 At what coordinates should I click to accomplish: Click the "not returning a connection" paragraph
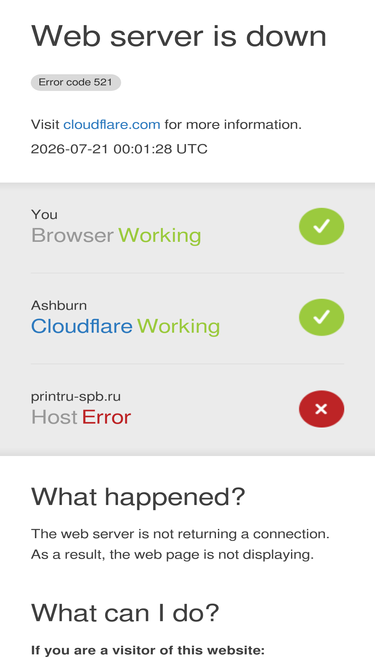pyautogui.click(x=180, y=544)
